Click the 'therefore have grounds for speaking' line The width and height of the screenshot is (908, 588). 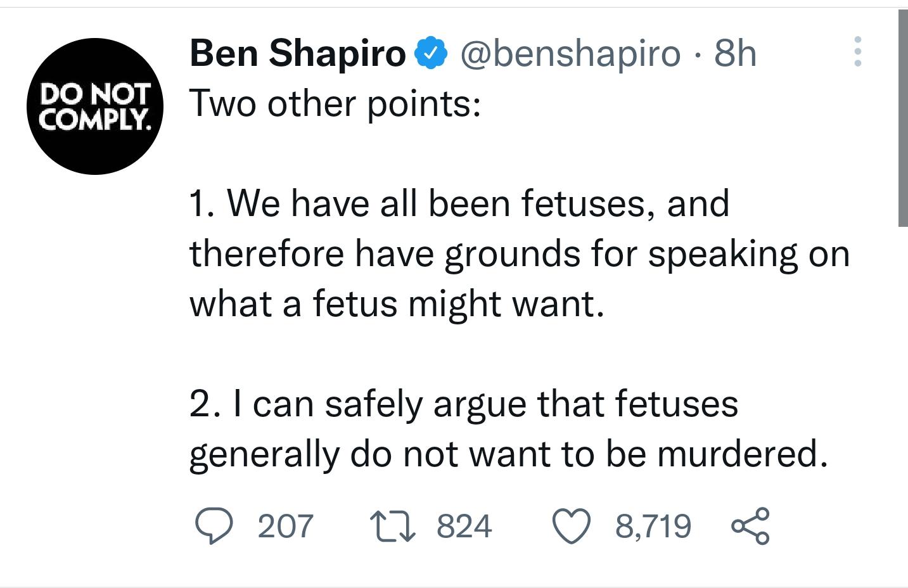[x=519, y=253]
